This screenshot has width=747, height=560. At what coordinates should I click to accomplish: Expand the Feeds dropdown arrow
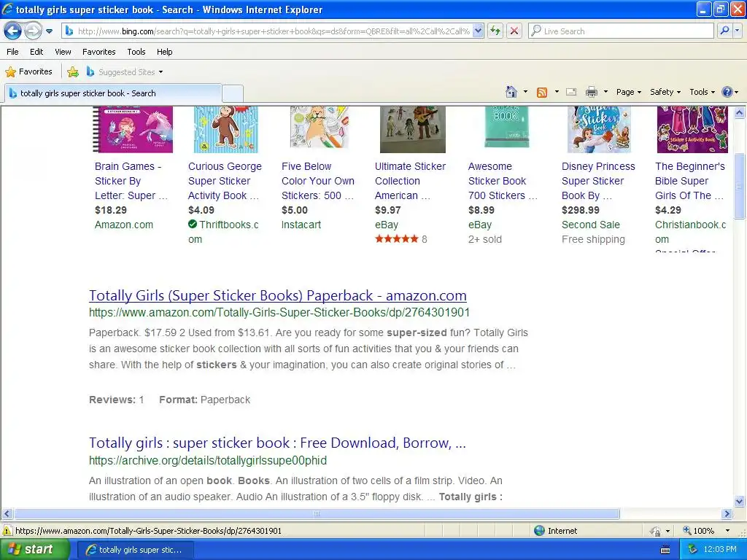[x=557, y=92]
